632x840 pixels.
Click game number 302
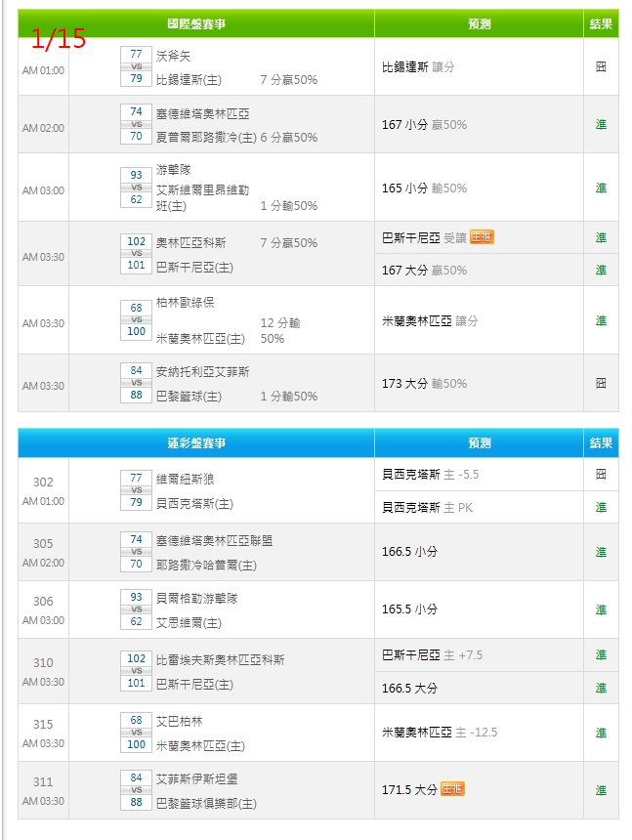(x=43, y=483)
